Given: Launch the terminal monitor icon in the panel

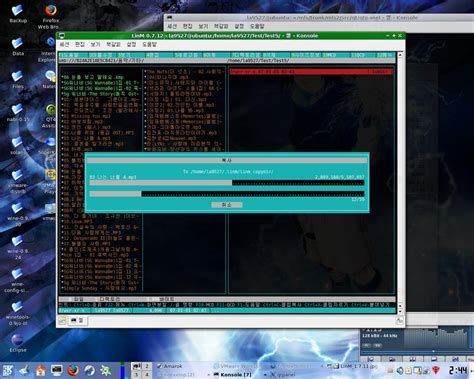Looking at the screenshot, I should click(x=57, y=370).
